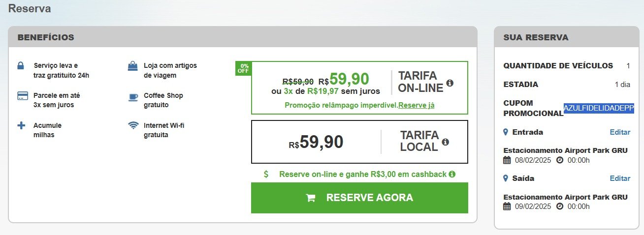Click the calendar icon next to 08/02/2025
The height and width of the screenshot is (235, 644).
pos(507,160)
